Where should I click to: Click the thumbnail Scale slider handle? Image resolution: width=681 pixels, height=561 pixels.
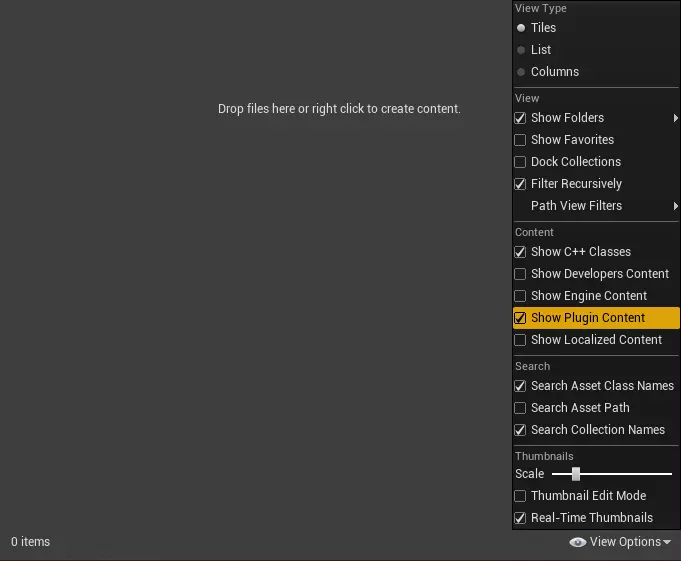(576, 474)
